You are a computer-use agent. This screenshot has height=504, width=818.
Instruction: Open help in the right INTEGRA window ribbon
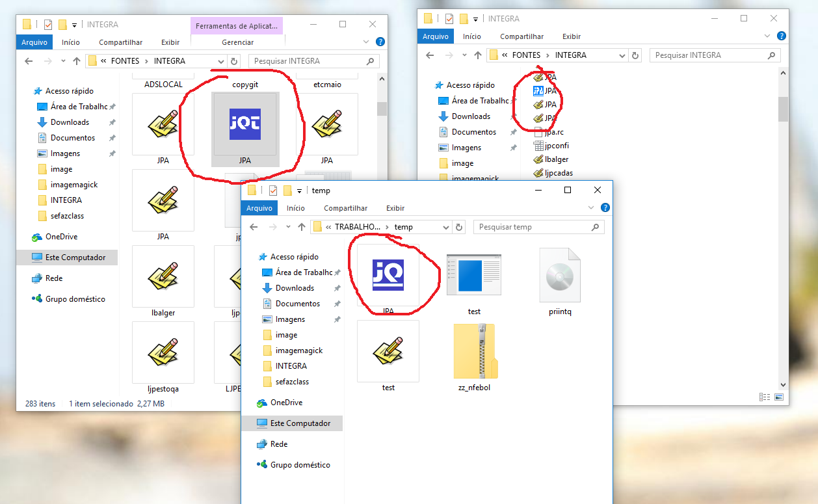pos(781,36)
